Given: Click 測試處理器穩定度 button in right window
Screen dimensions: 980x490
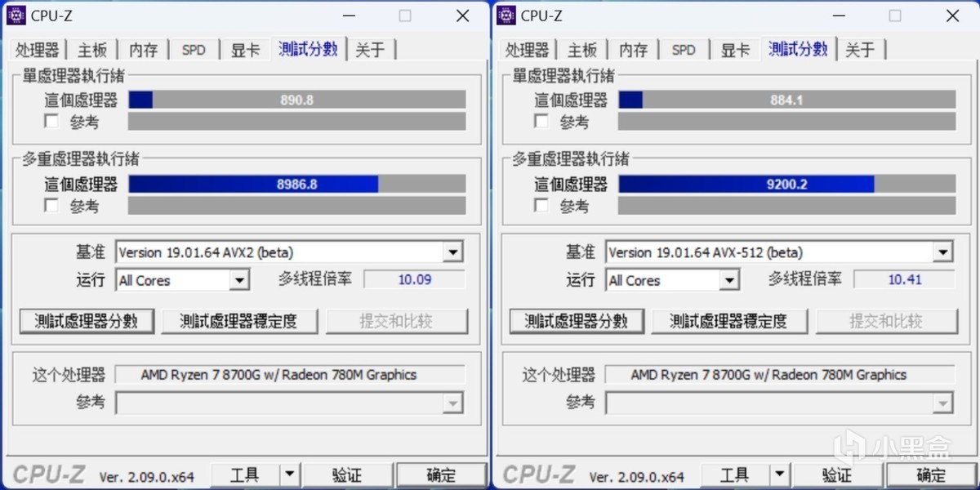Looking at the screenshot, I should [x=728, y=321].
